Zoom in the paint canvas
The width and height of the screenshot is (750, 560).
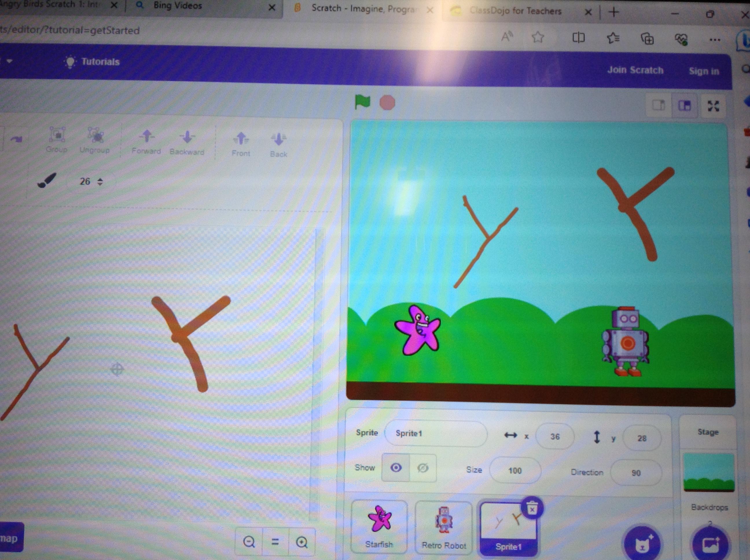[x=302, y=543]
